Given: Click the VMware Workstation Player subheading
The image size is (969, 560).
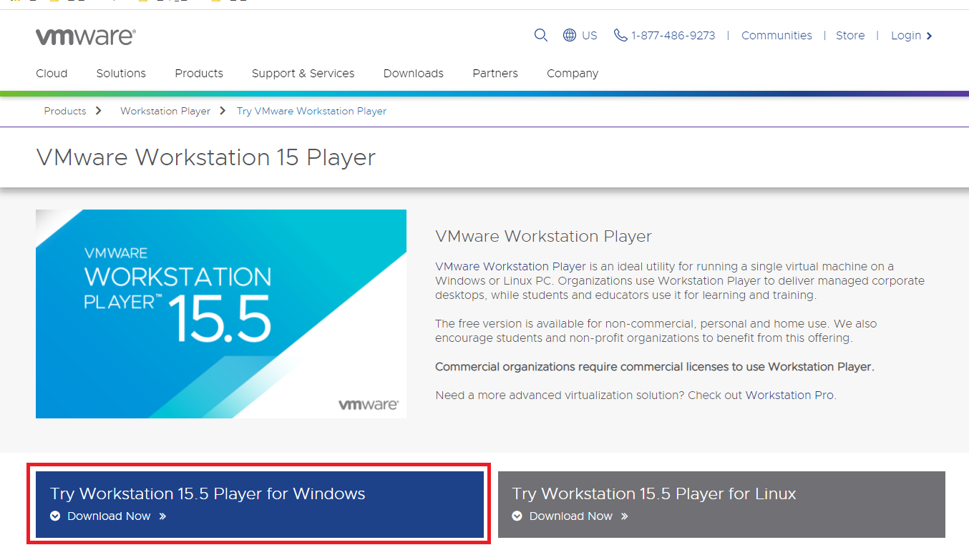Looking at the screenshot, I should coord(543,236).
